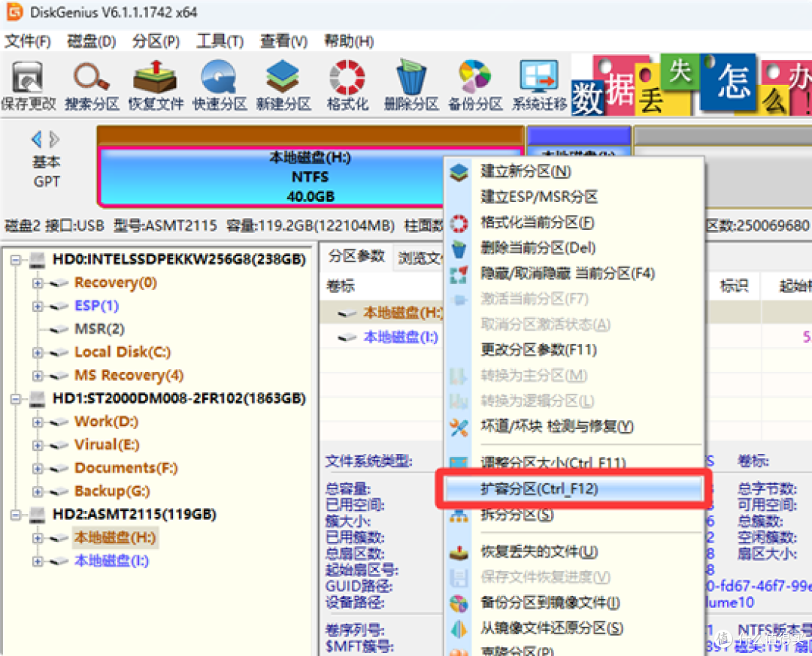The height and width of the screenshot is (656, 812).
Task: Open Search Partition (搜索分区) tool
Action: (x=92, y=86)
